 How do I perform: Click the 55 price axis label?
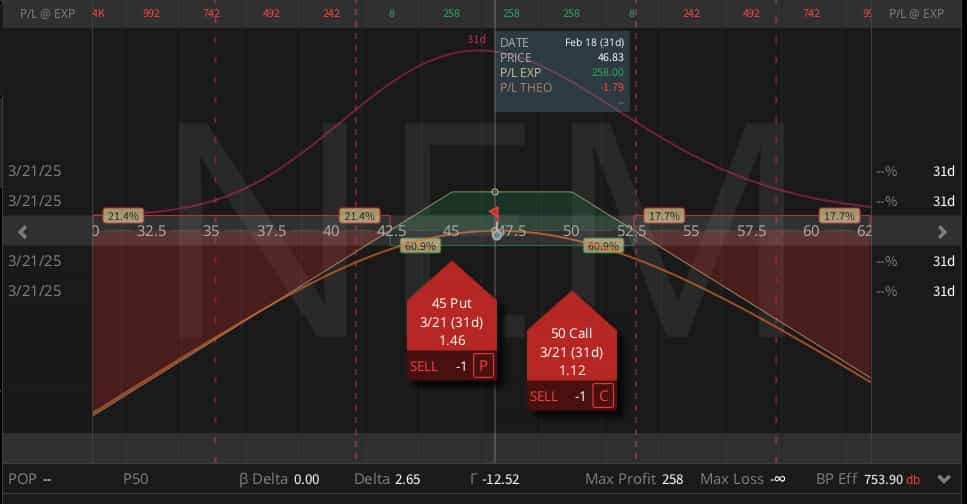[691, 231]
